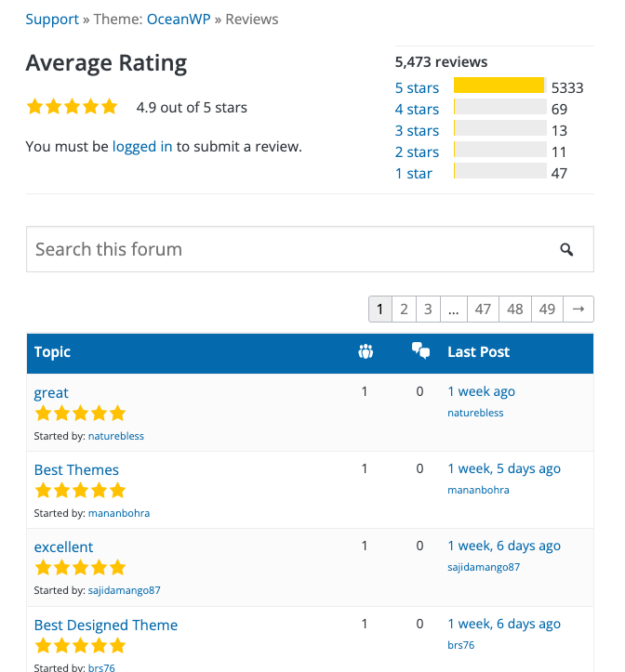The width and height of the screenshot is (625, 672).
Task: View user naturebless profile
Action: 116,435
